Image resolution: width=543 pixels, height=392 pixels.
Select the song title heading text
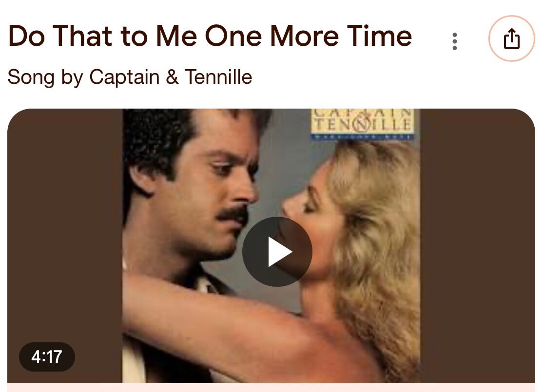210,36
